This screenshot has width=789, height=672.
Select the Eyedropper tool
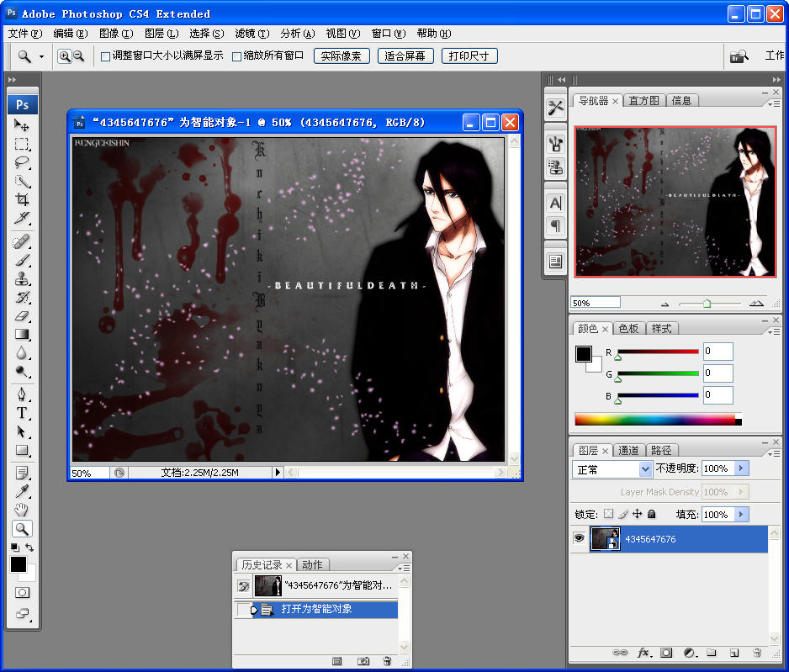(22, 491)
